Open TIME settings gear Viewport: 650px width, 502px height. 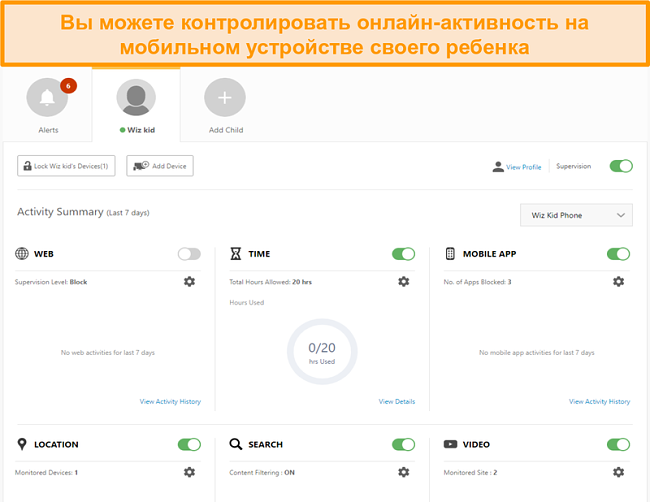coord(404,282)
